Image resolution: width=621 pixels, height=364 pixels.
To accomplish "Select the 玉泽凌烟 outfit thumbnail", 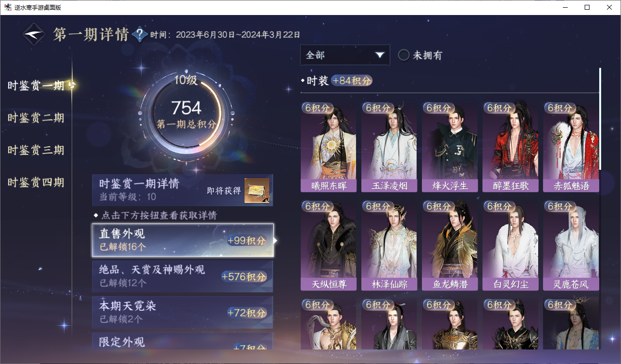I will pos(389,147).
